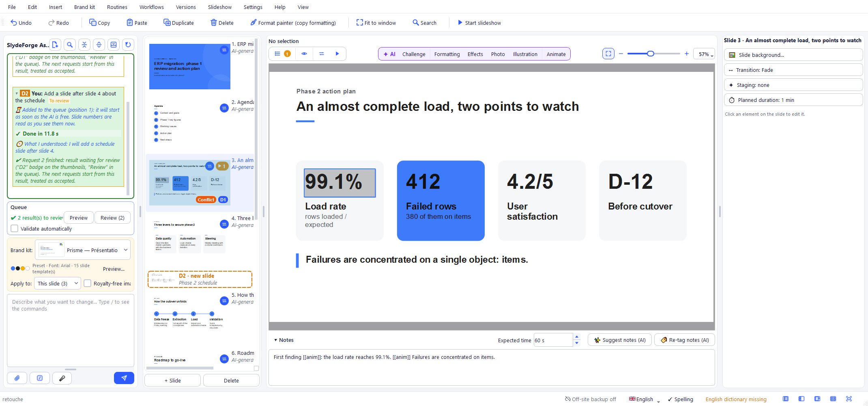Click the + Slide button

coord(173,380)
